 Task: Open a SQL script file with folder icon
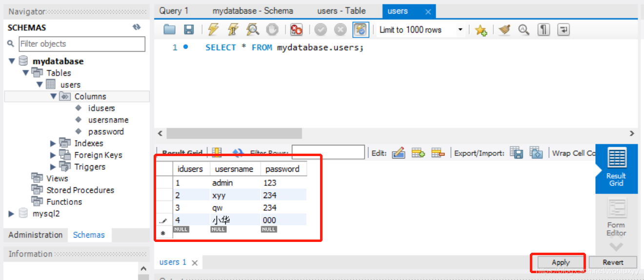(169, 30)
